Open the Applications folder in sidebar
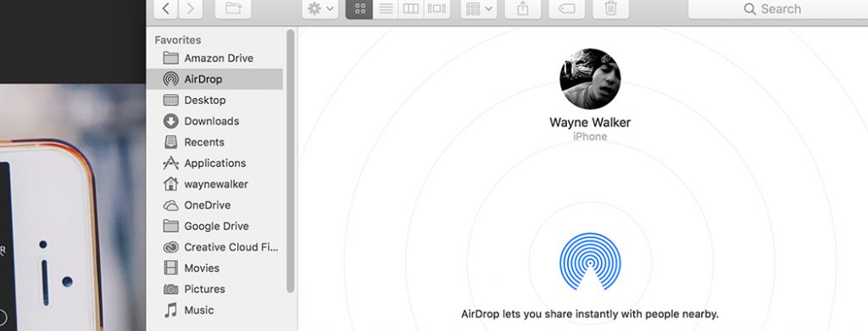 coord(214,163)
